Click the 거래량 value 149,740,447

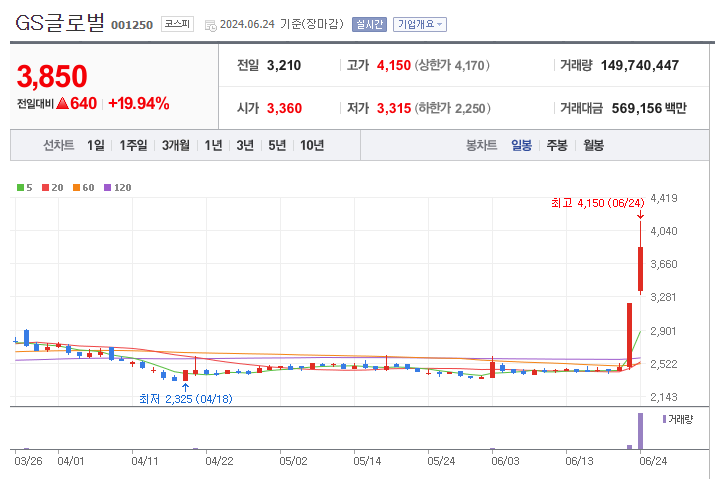[640, 65]
